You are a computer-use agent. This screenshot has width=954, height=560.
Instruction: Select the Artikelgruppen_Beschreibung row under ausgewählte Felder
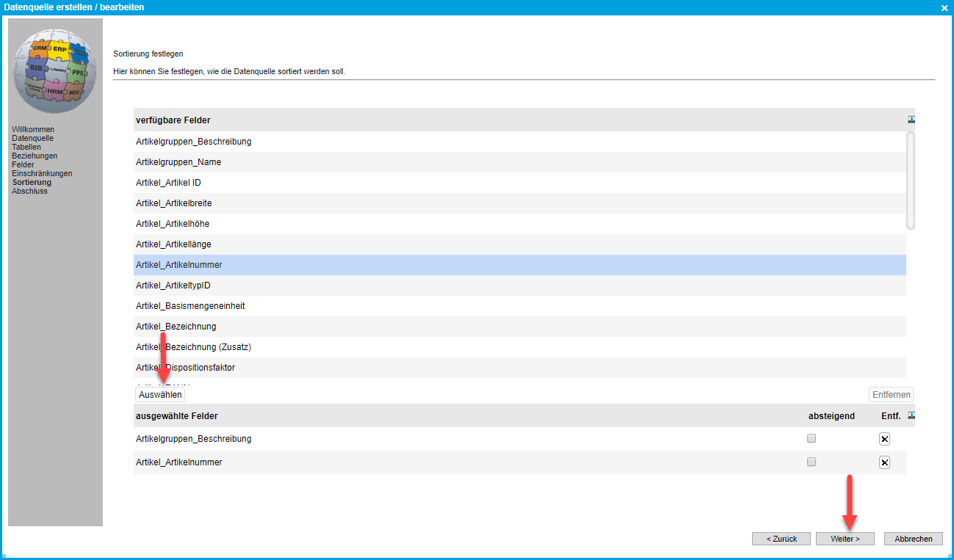[x=520, y=439]
